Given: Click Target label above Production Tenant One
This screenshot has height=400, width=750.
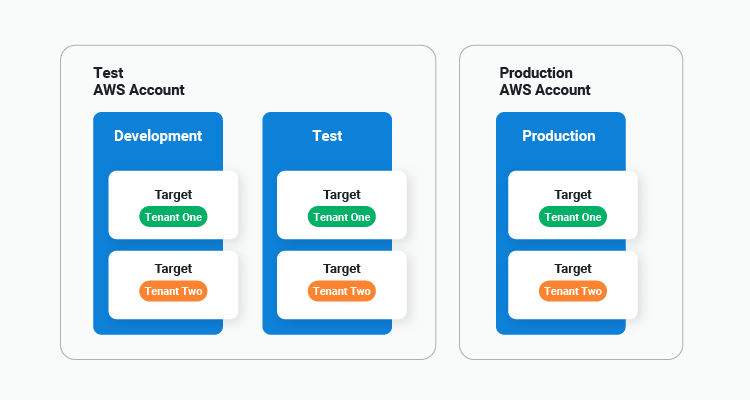Looking at the screenshot, I should tap(573, 195).
